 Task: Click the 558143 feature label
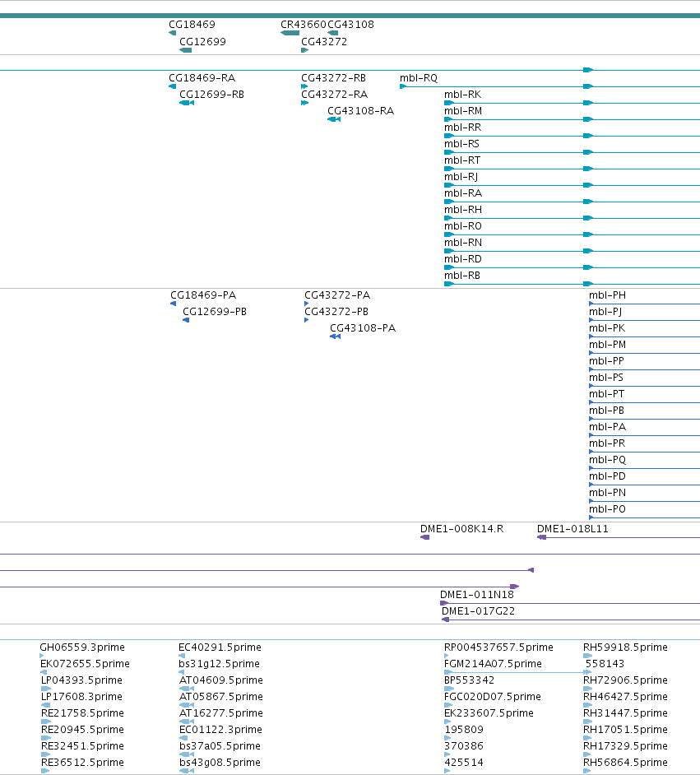point(605,663)
